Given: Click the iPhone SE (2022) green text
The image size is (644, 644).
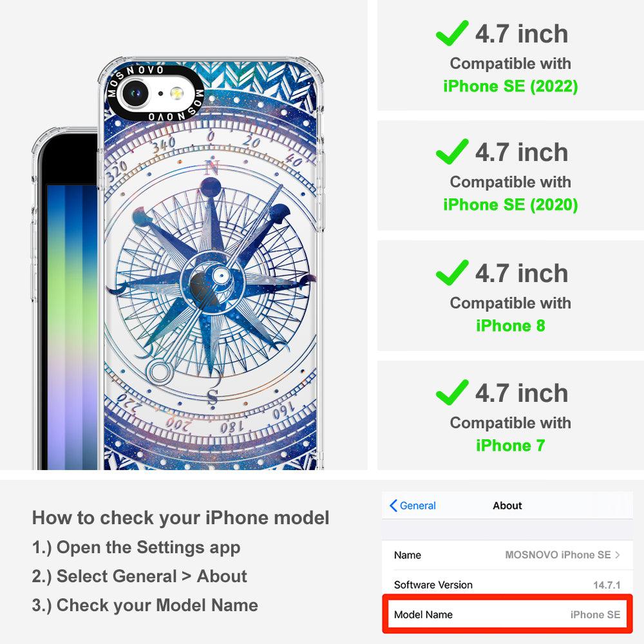Looking at the screenshot, I should pos(511,86).
